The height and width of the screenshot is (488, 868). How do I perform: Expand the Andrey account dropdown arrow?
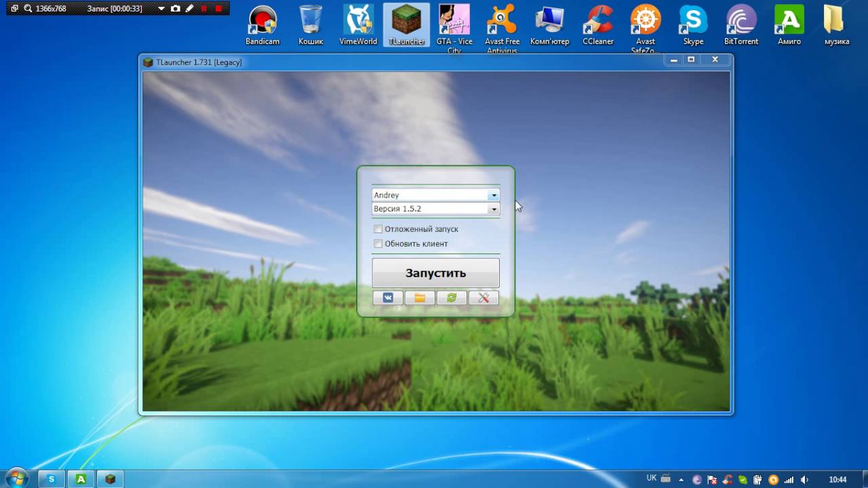point(494,195)
